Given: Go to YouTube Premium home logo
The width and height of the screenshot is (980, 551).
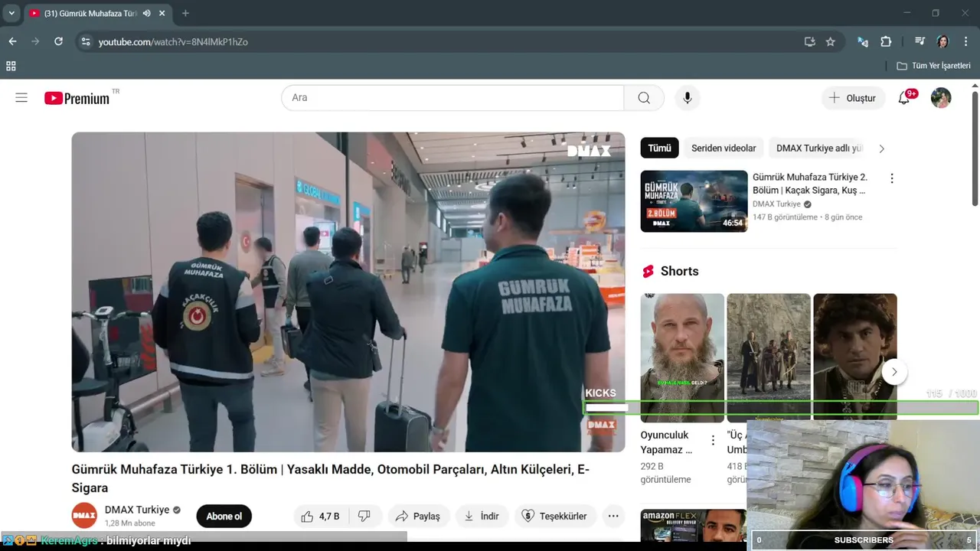Looking at the screenshot, I should 77,98.
